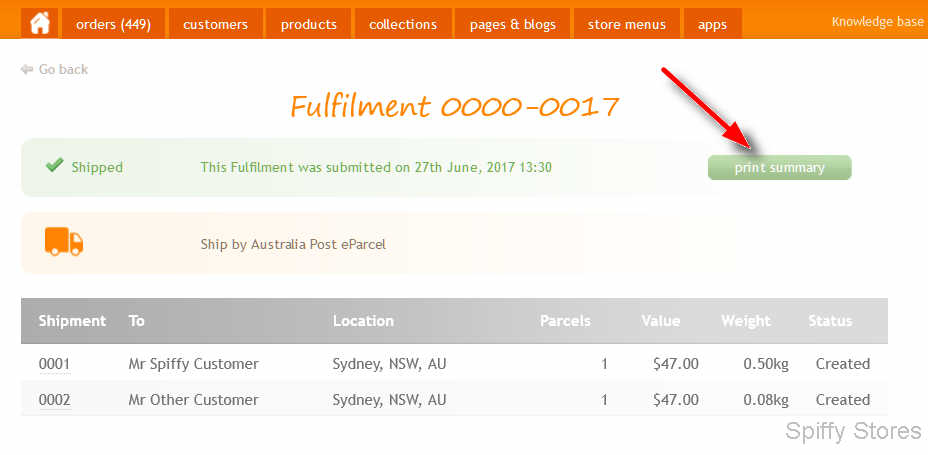Open the orders (449) tab
The image size is (928, 455).
(x=113, y=24)
